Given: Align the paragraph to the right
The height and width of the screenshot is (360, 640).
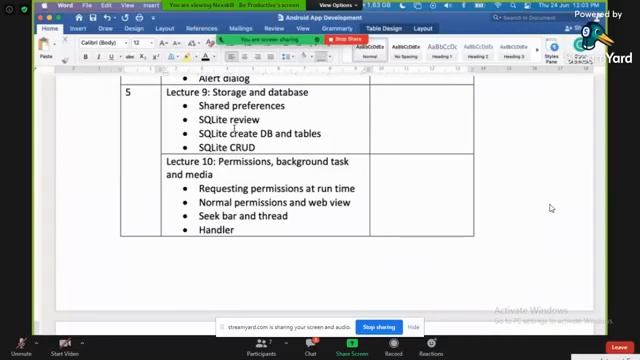Looking at the screenshot, I should (x=258, y=57).
